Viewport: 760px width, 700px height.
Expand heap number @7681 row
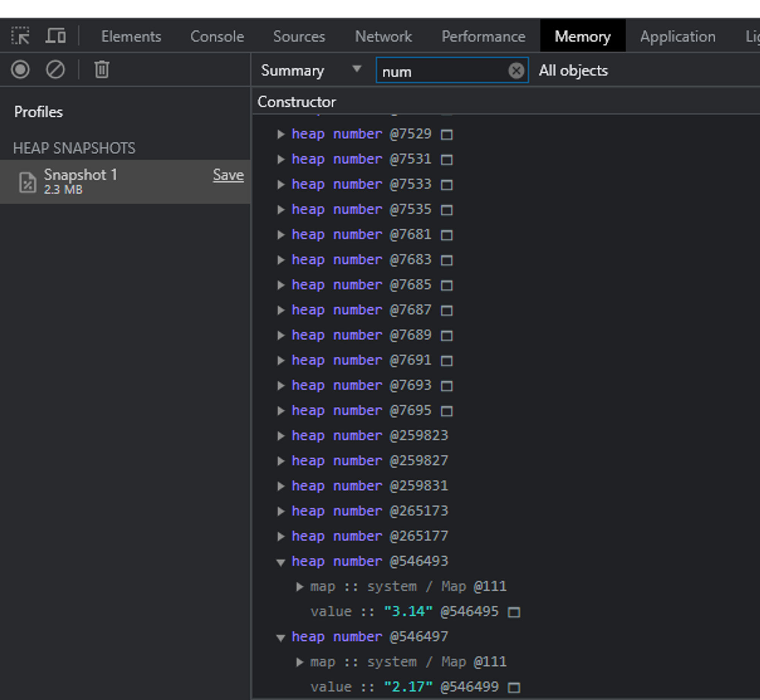point(281,235)
